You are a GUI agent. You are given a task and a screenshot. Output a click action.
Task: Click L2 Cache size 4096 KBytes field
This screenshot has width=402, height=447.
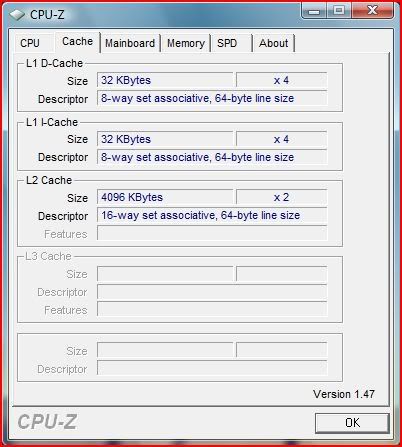coord(165,197)
